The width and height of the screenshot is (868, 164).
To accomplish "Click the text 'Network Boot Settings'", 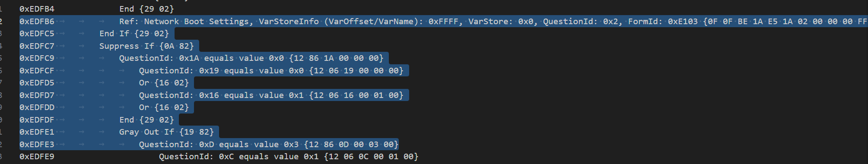I will 196,22.
